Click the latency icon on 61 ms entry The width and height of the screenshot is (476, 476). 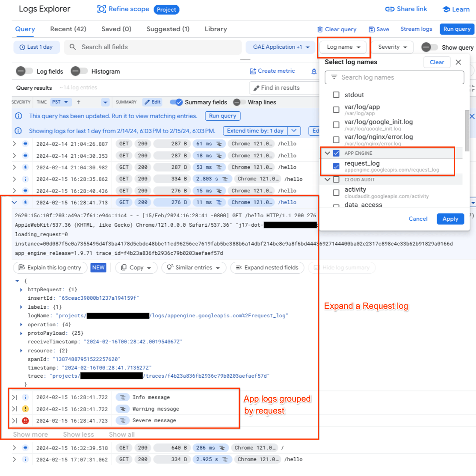[219, 144]
